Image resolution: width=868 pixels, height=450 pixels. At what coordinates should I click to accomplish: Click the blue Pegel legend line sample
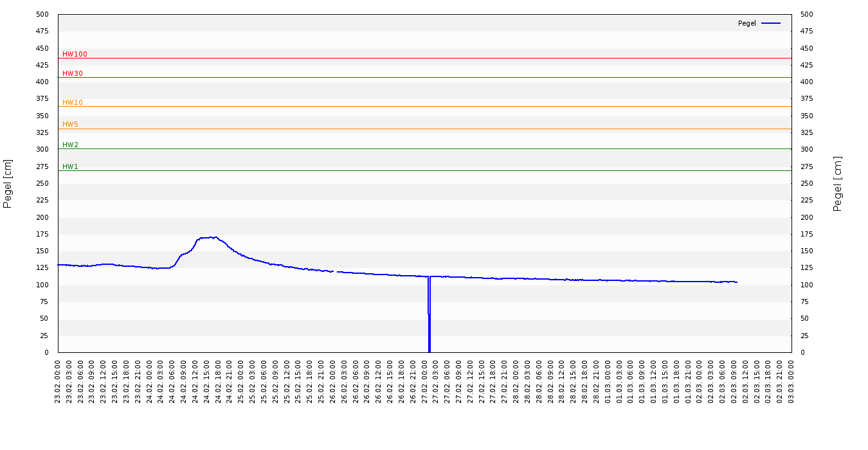[770, 23]
